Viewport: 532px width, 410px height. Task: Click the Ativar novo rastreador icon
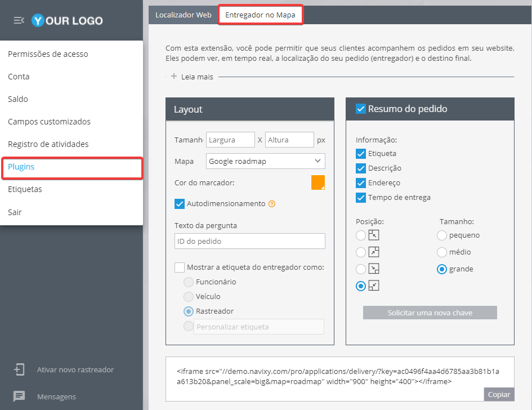click(x=19, y=369)
